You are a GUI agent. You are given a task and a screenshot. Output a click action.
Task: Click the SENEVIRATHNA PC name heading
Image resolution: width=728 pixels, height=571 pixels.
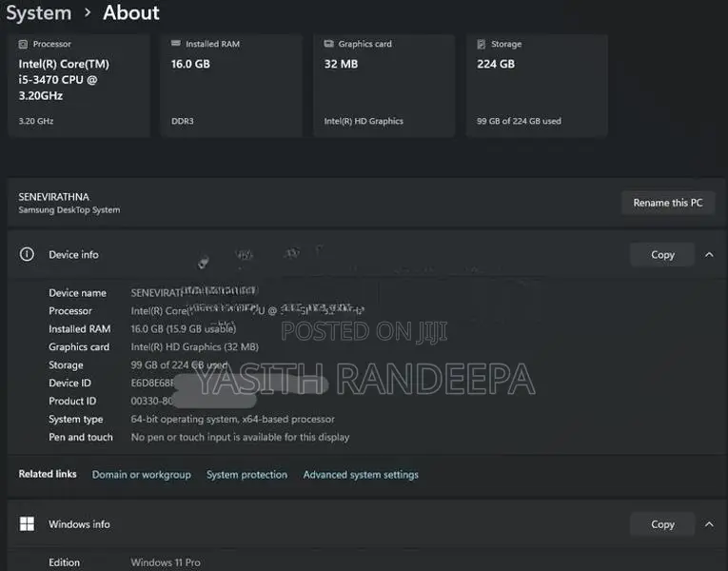[x=54, y=197]
